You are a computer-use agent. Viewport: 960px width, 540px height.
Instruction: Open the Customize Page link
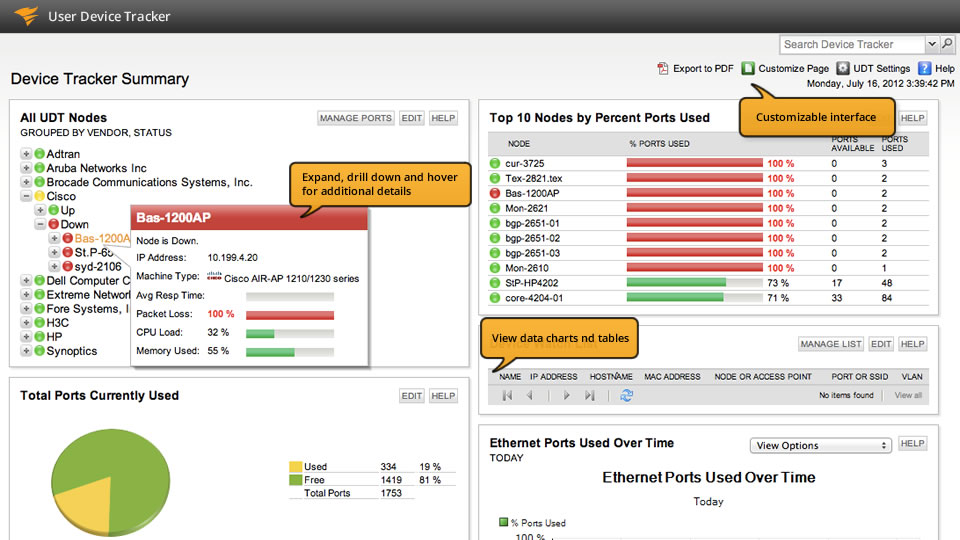pos(793,69)
